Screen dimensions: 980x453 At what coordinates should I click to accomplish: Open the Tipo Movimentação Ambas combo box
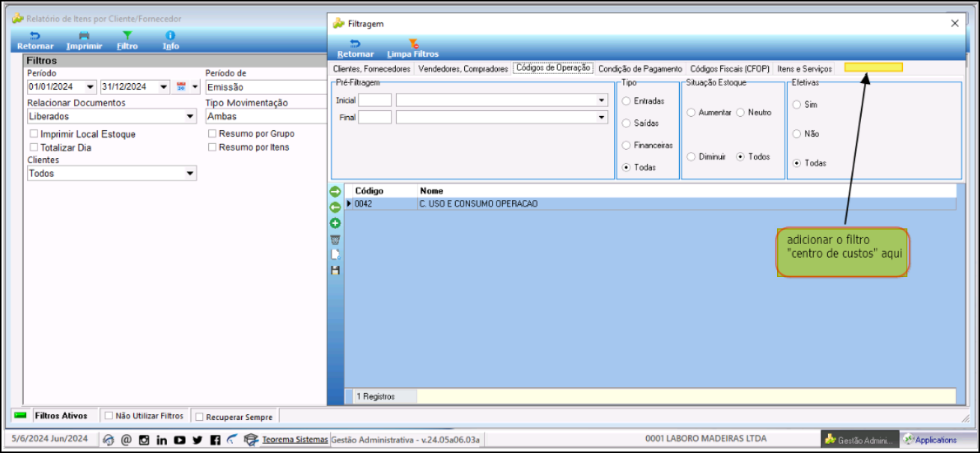point(266,116)
